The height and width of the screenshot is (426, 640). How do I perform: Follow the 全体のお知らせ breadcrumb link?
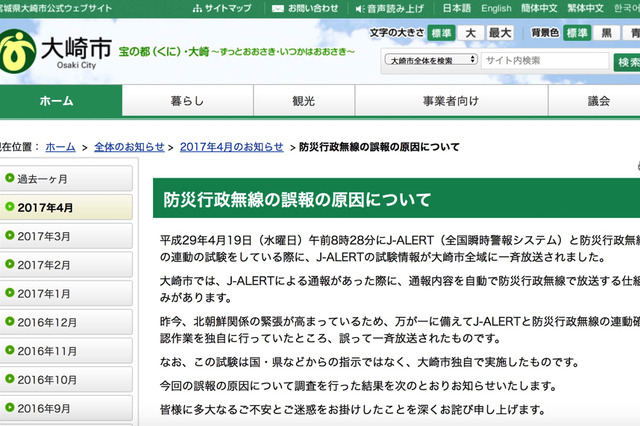click(x=129, y=147)
